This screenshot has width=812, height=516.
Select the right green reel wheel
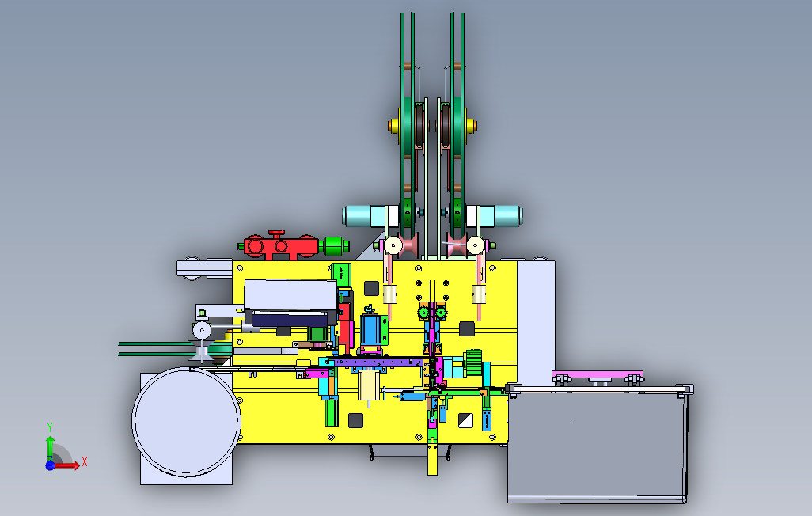[457, 127]
